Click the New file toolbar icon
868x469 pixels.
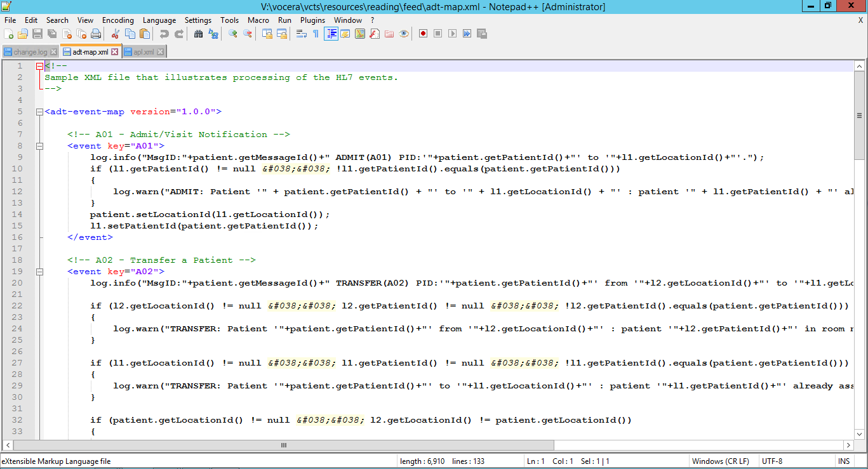click(9, 34)
